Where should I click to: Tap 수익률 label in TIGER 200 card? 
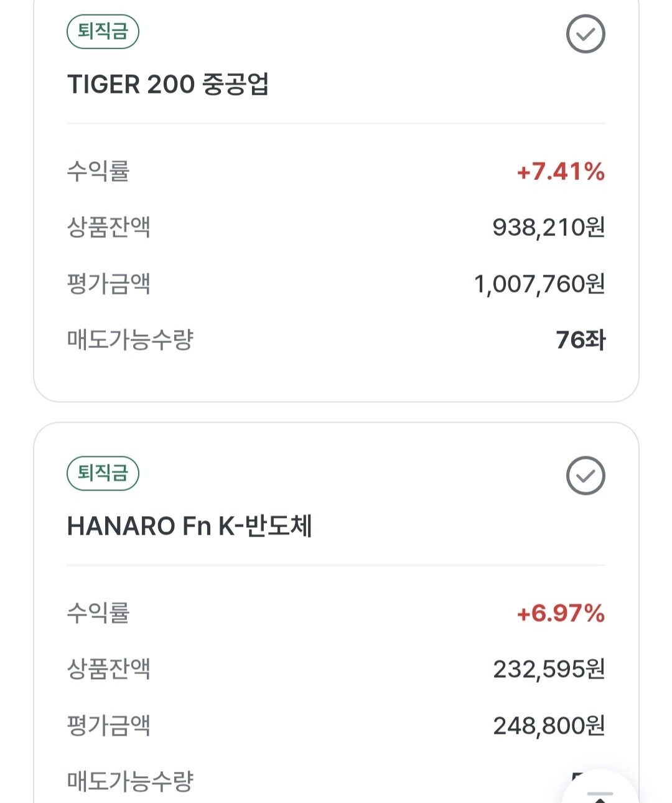tap(98, 171)
